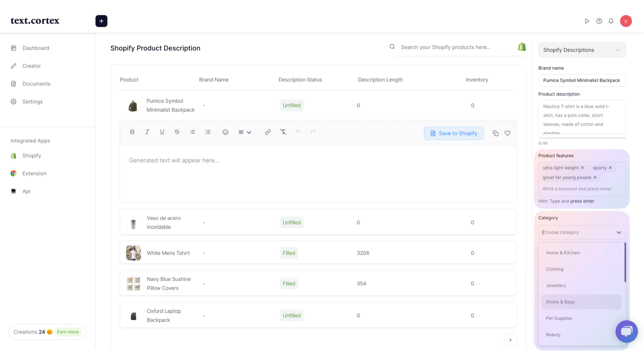Toggle bold formatting in editor toolbar

coord(132,132)
